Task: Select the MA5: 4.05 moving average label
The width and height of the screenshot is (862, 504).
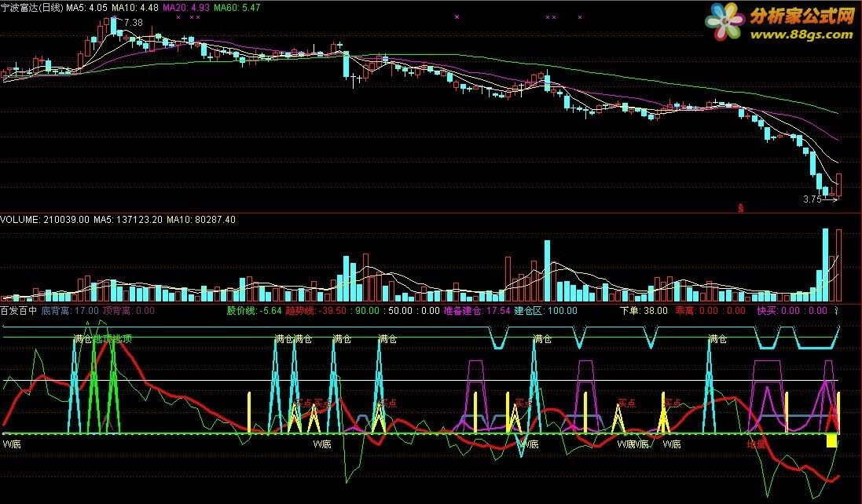Action: 87,8
